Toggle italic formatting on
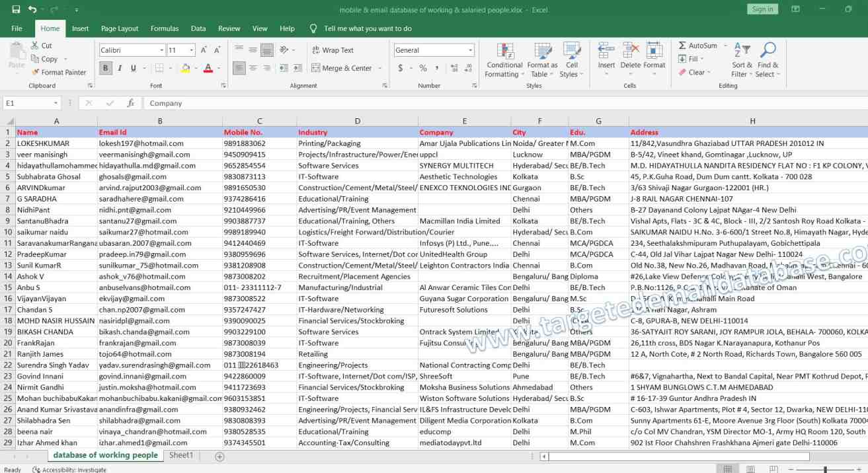Image resolution: width=868 pixels, height=473 pixels. (x=120, y=69)
